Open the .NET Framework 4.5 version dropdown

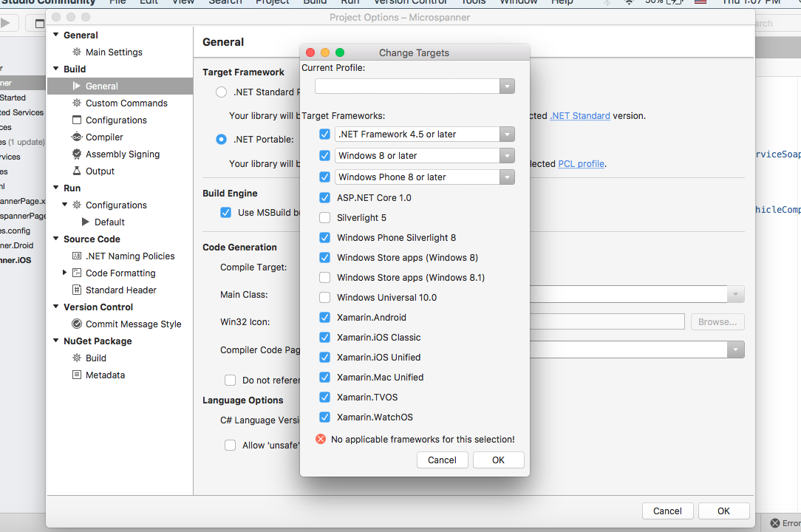[507, 134]
